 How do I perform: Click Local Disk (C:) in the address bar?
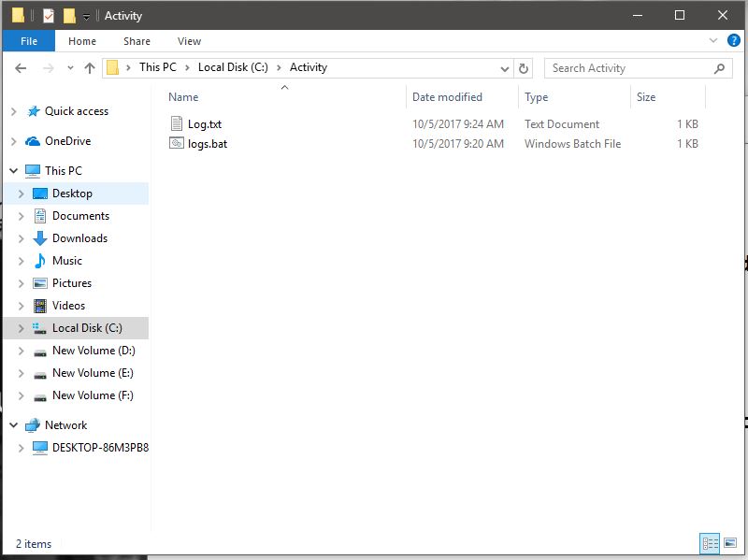pos(235,67)
